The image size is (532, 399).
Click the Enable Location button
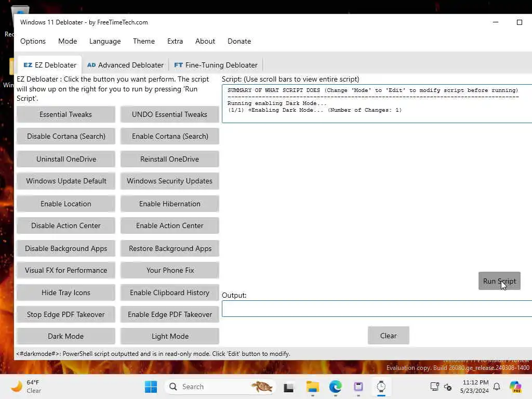(66, 204)
